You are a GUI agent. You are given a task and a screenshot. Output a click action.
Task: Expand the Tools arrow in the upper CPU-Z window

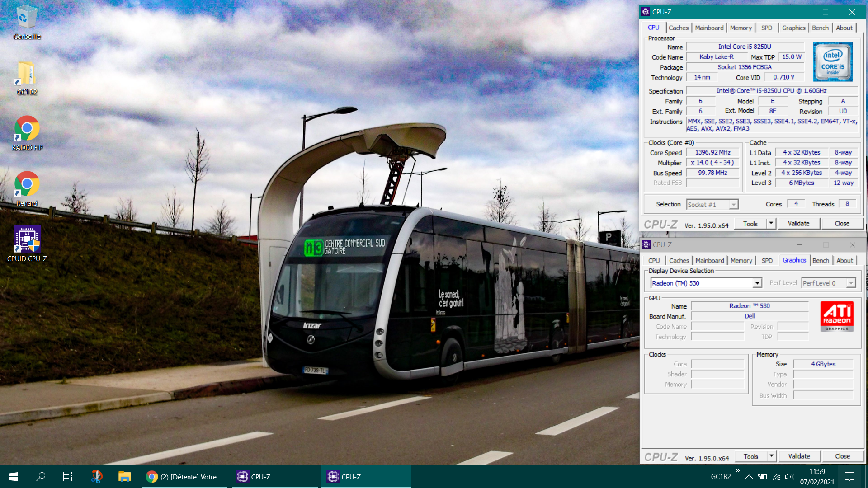pyautogui.click(x=771, y=224)
